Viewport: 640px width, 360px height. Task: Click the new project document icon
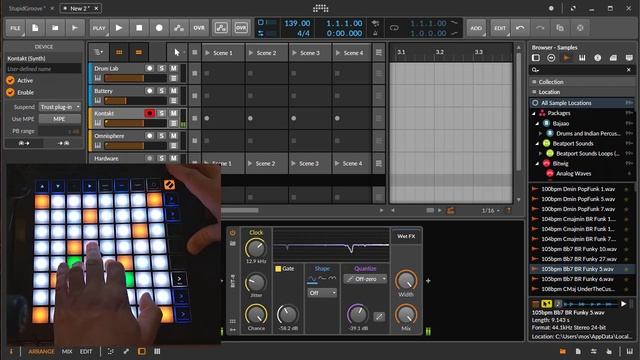(x=35, y=28)
